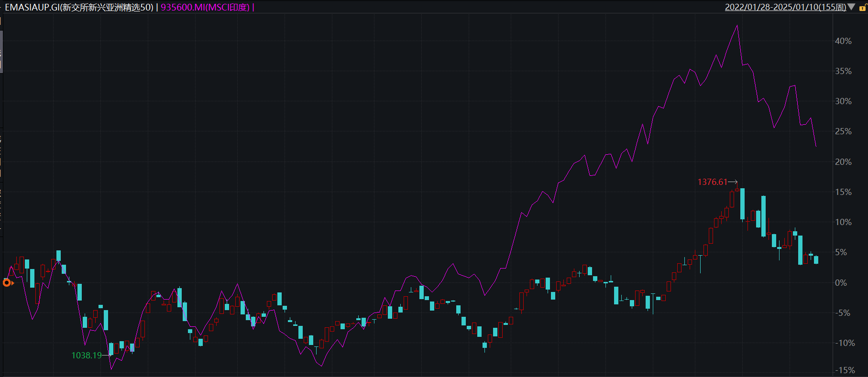868x377 pixels.
Task: Click the 40% label on the right axis
Action: pos(843,41)
